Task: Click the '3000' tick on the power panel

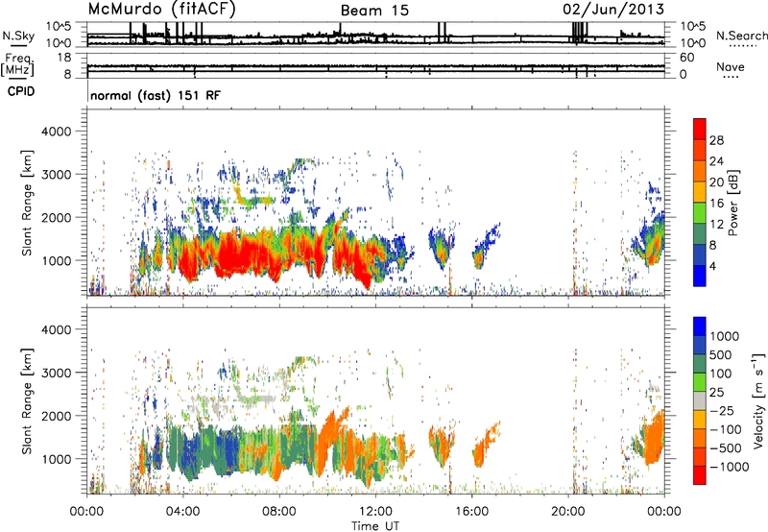Action: (57, 175)
